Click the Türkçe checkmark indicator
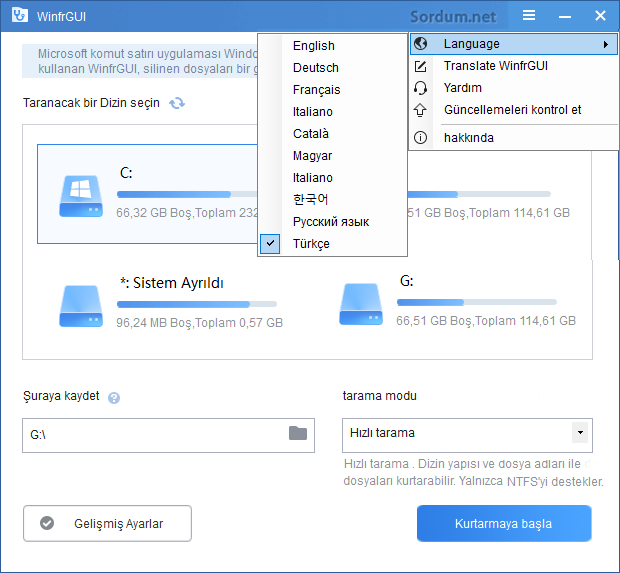620x573 pixels. (x=270, y=244)
